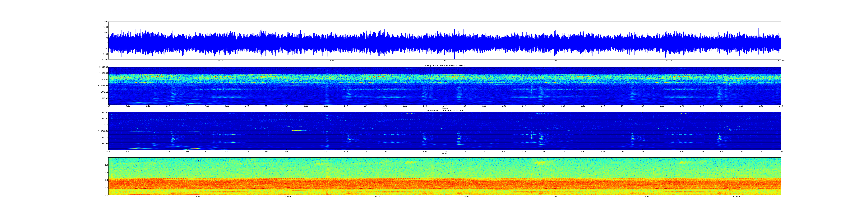Click the 140000 tick label on bottom plot
The image size is (868, 217).
736,196
